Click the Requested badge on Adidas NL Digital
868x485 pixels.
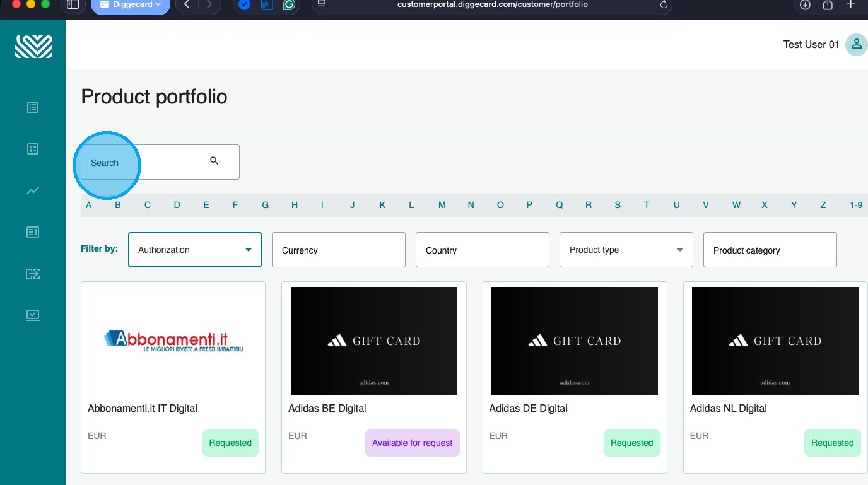pos(833,443)
